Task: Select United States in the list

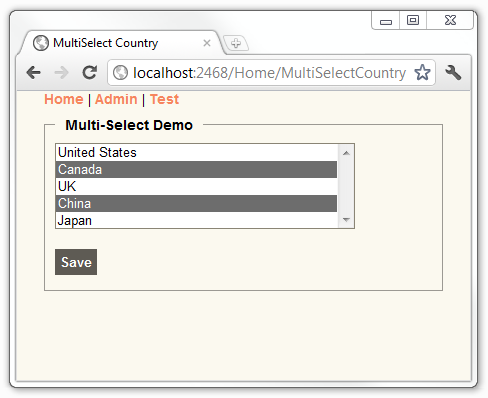Action: click(x=196, y=153)
